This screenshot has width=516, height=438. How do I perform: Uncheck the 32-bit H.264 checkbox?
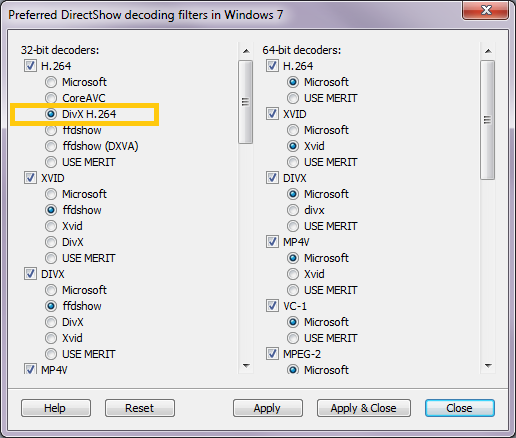coord(30,66)
